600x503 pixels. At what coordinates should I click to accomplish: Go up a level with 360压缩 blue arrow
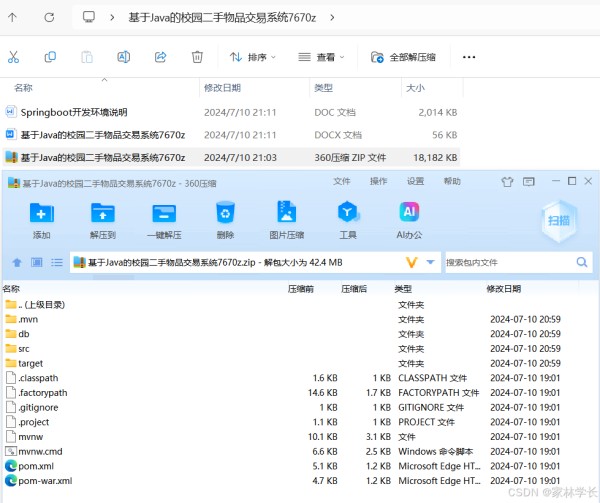click(x=16, y=262)
